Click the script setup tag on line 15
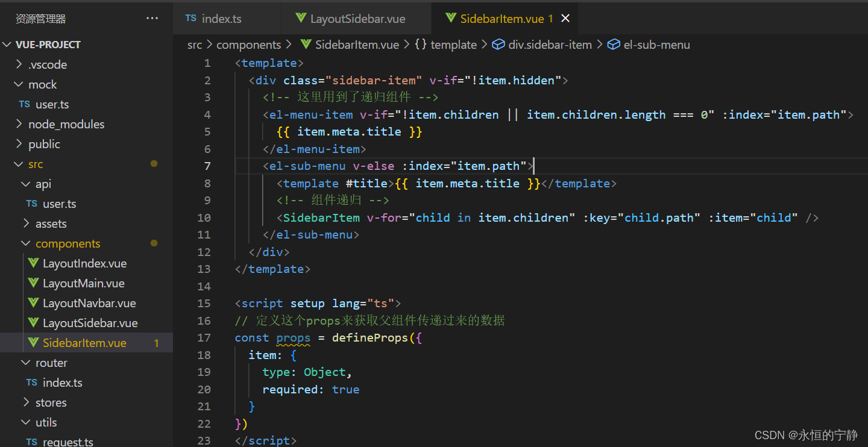868x447 pixels. pyautogui.click(x=318, y=303)
